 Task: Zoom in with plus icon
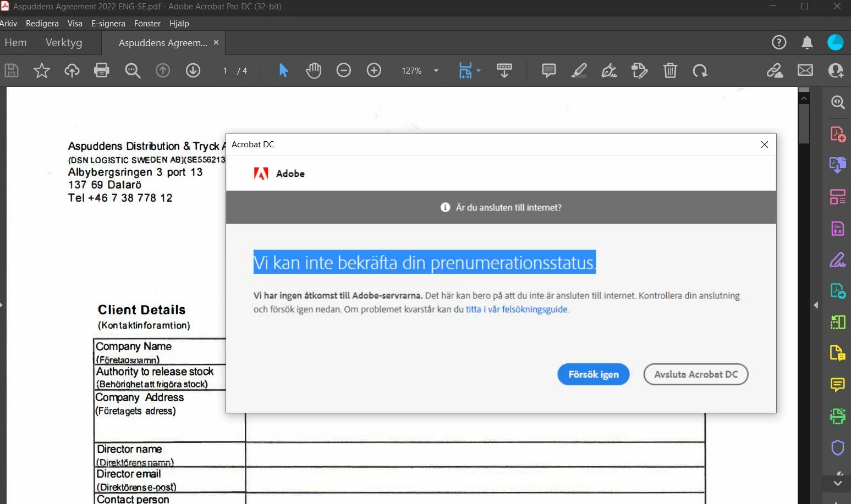(374, 70)
